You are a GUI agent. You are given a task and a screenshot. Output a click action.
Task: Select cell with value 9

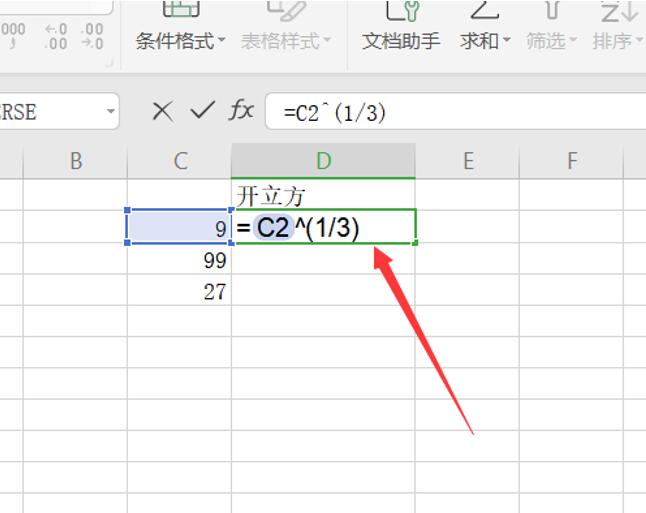pos(180,227)
